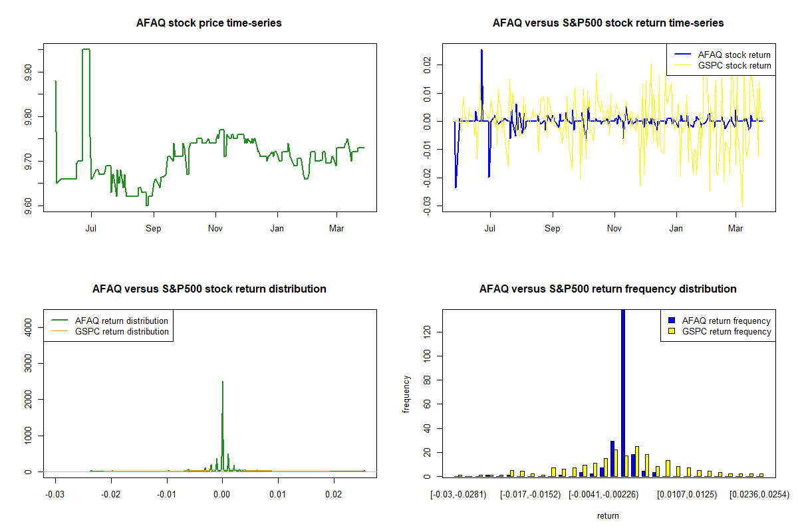Click the "AFAQ stock price time-series" chart title
The height and width of the screenshot is (532, 798).
tap(209, 23)
